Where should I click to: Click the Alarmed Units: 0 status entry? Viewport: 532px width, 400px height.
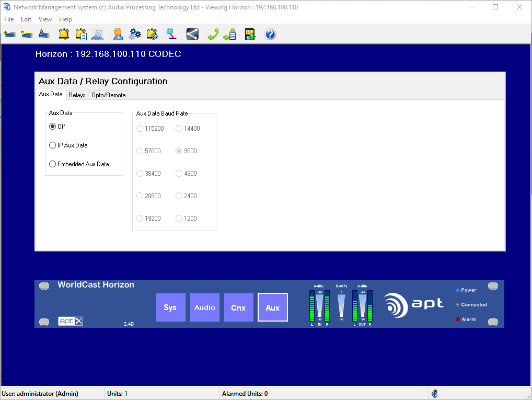pos(245,394)
